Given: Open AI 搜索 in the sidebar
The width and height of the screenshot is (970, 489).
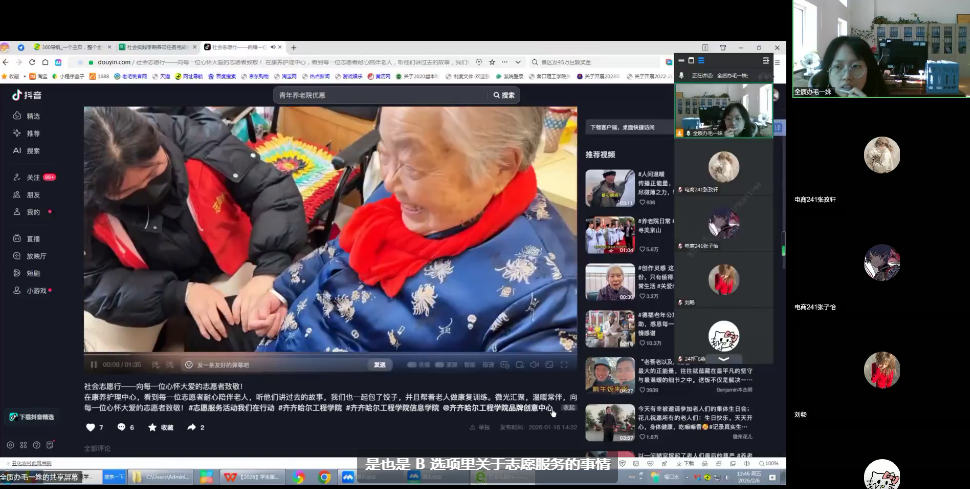Looking at the screenshot, I should (28, 150).
